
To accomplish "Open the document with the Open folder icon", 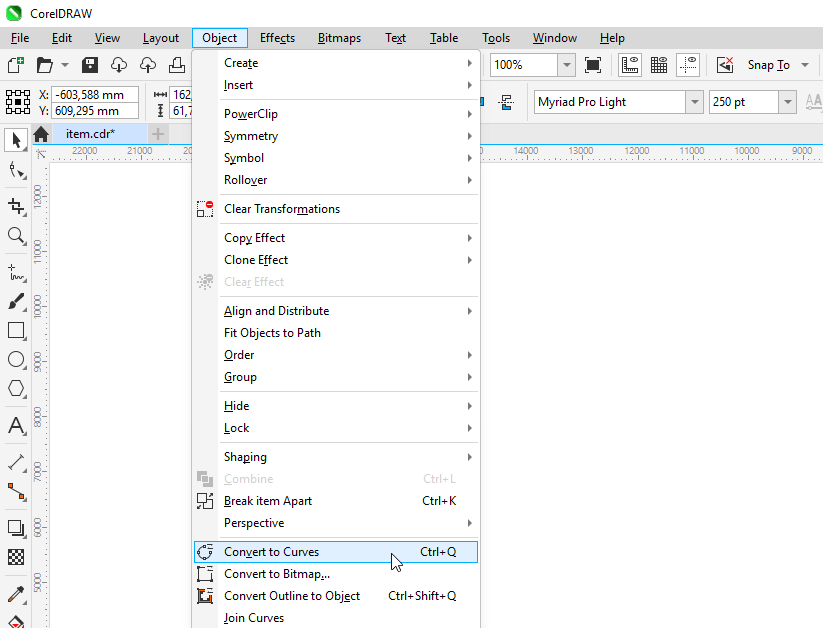I will click(x=47, y=64).
